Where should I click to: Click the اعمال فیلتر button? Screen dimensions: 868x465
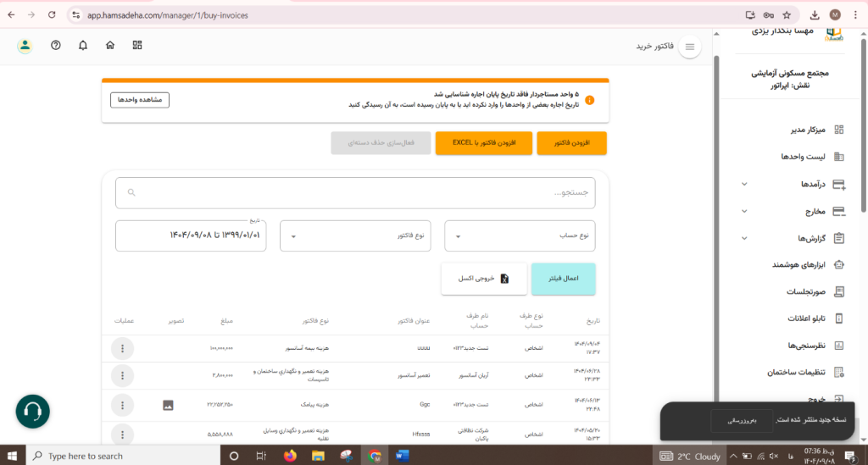(564, 279)
